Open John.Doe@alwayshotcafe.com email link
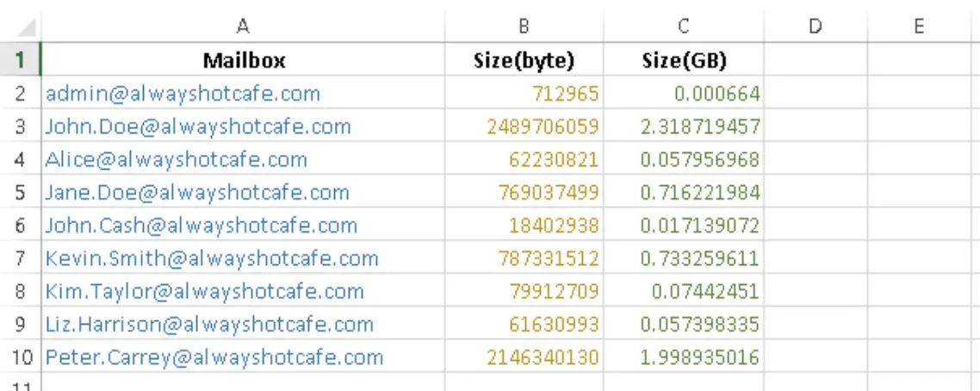Screen dimensions: 980x391 click(x=197, y=127)
